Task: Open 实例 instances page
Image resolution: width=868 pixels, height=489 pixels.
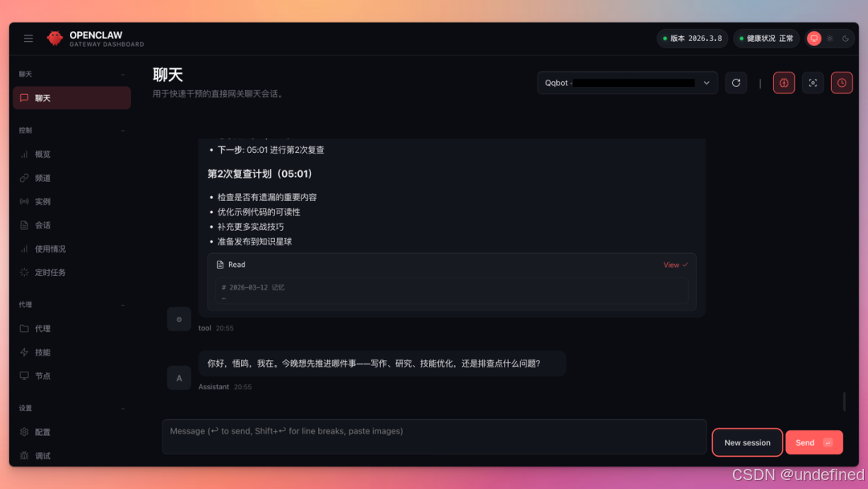Action: pyautogui.click(x=72, y=202)
